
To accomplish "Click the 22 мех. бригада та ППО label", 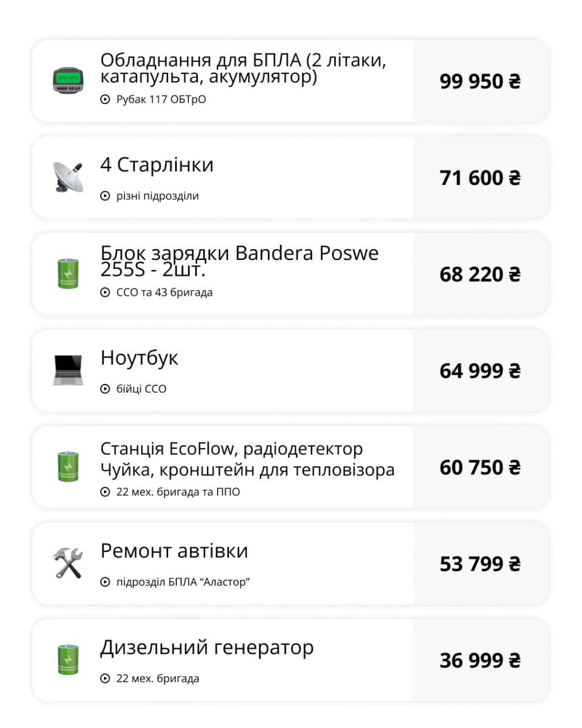I will tap(178, 492).
